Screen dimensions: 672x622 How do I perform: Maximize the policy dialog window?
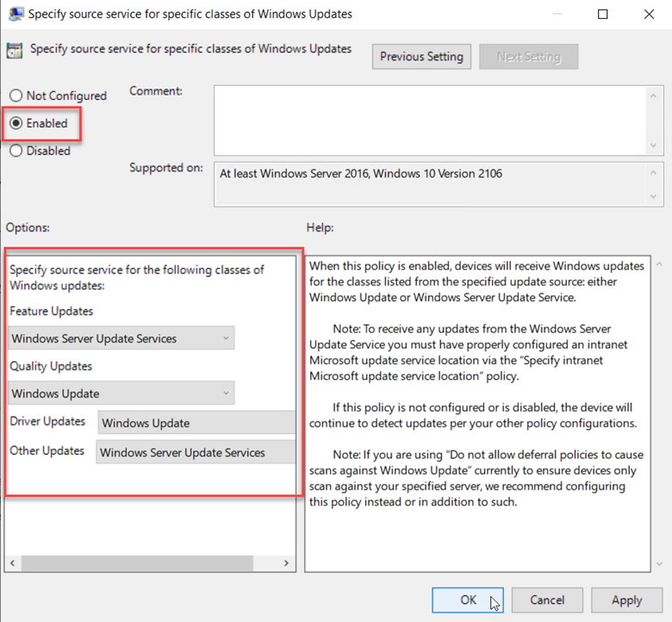coord(602,14)
